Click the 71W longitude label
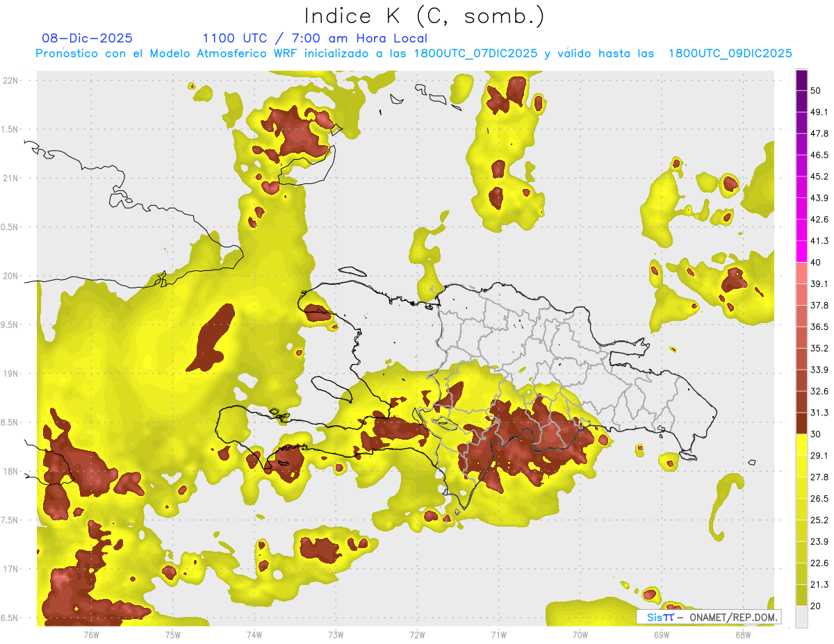 click(x=498, y=634)
